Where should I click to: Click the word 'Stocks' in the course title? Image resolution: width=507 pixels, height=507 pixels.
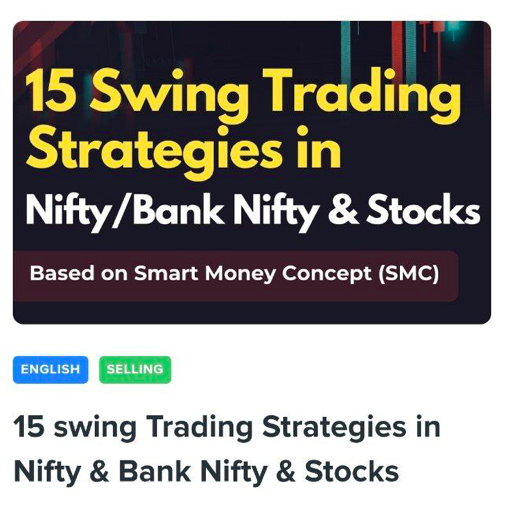[352, 471]
